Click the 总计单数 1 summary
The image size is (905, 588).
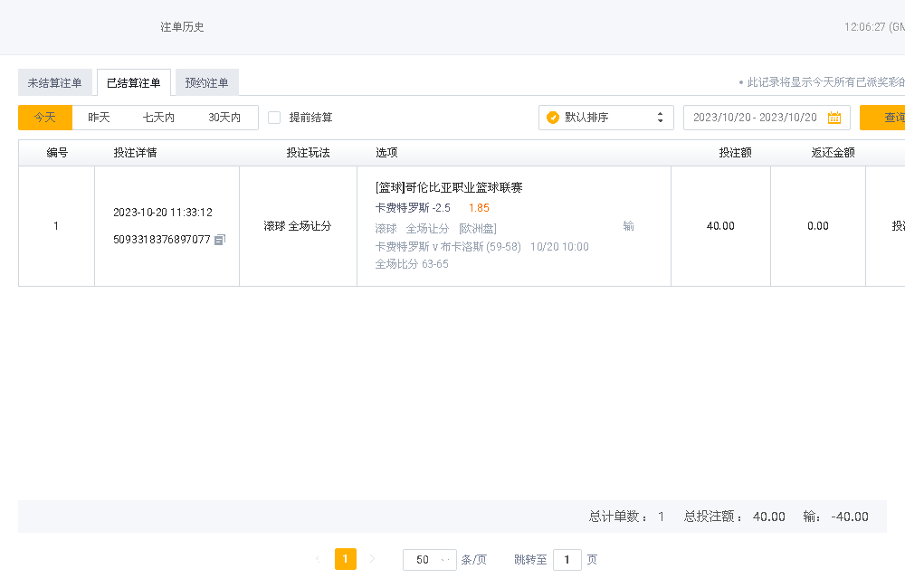(x=626, y=517)
